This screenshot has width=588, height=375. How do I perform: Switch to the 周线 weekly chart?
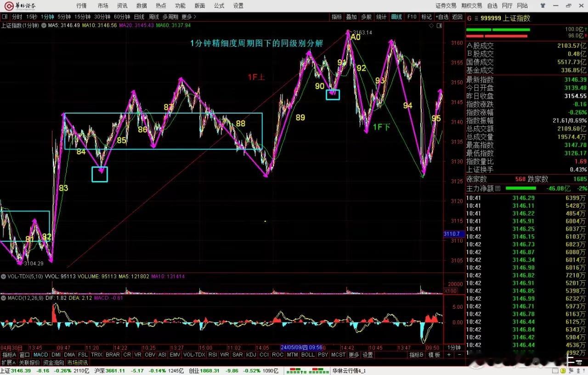pos(153,17)
